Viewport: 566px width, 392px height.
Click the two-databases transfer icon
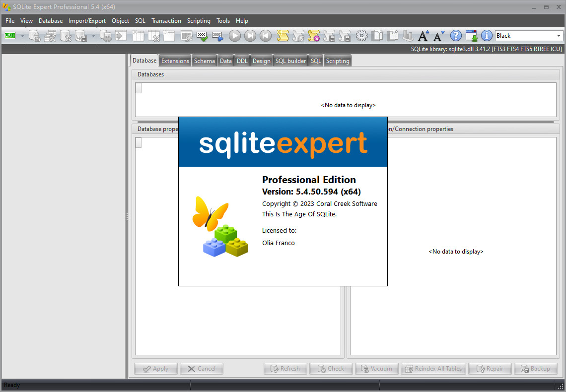click(106, 36)
